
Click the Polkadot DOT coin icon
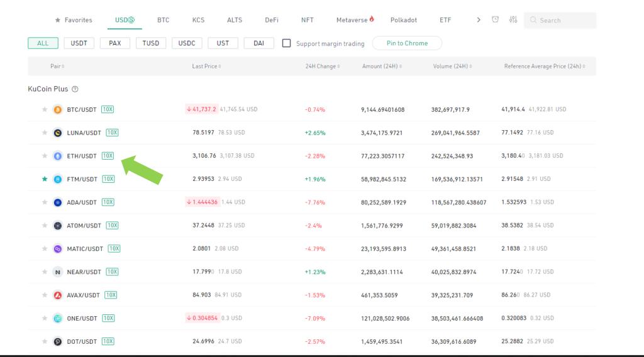coord(57,341)
